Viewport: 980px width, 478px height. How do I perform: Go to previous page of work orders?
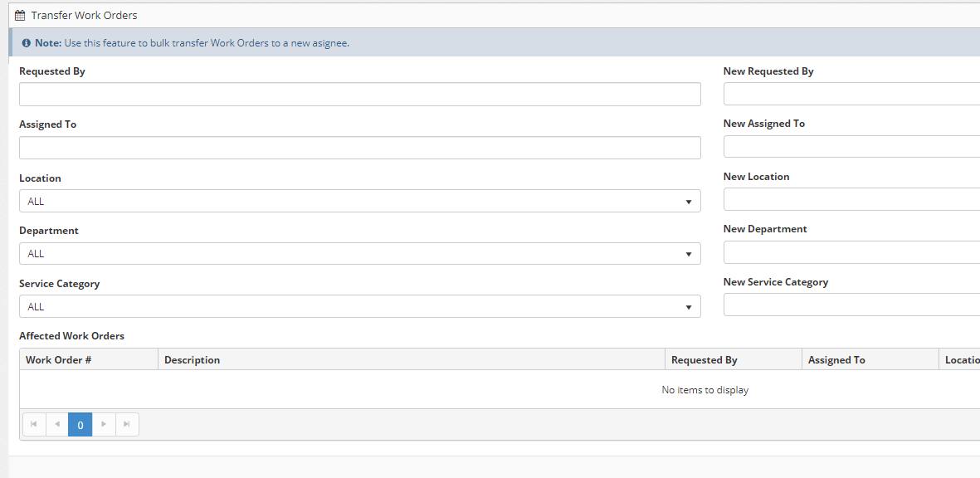pos(57,425)
